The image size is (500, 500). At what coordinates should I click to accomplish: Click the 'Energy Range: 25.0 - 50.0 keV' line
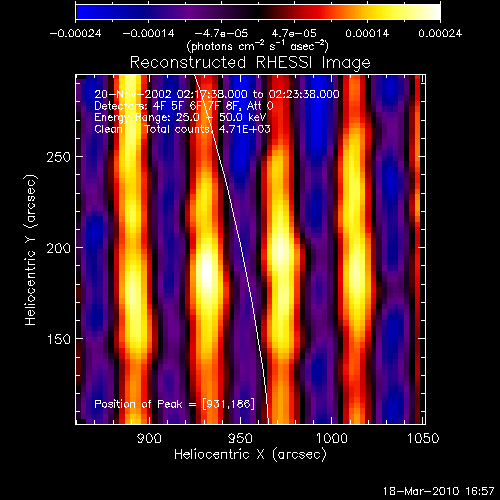180,117
